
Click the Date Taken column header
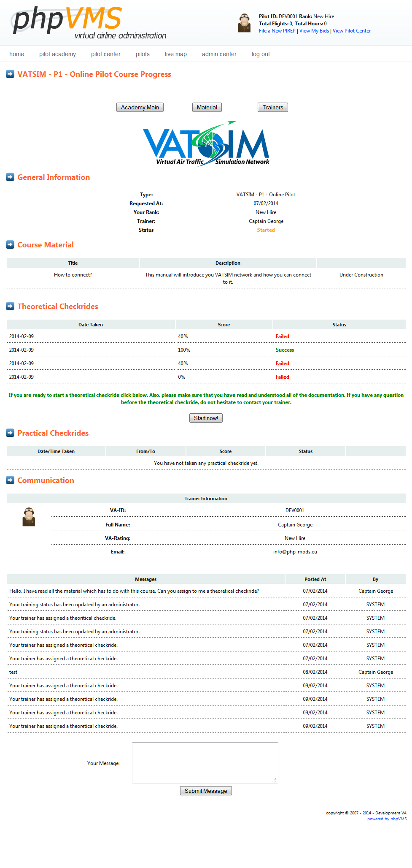click(91, 325)
